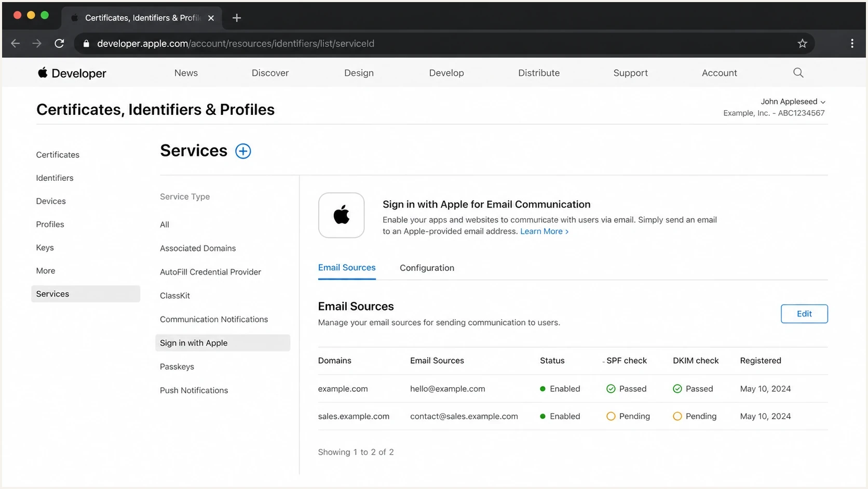Image resolution: width=868 pixels, height=489 pixels.
Task: Click the sales.example.com Enabled status dot
Action: 542,416
